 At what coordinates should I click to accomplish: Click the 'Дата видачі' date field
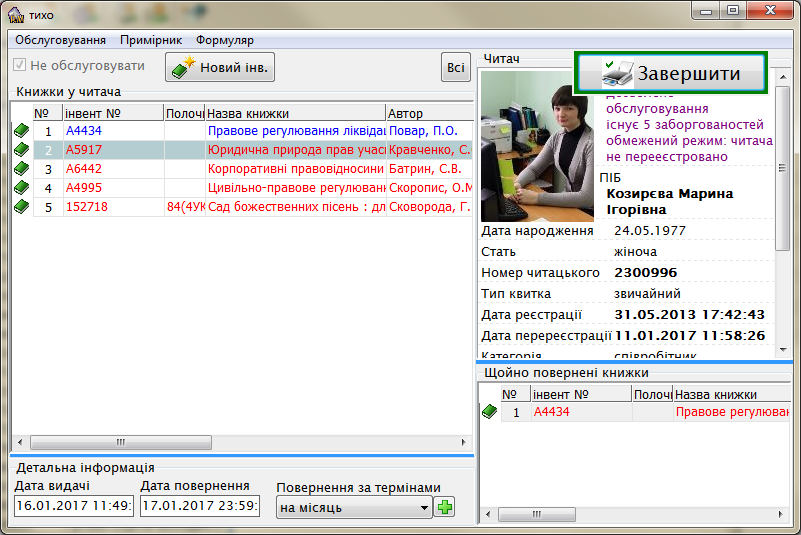tap(74, 506)
